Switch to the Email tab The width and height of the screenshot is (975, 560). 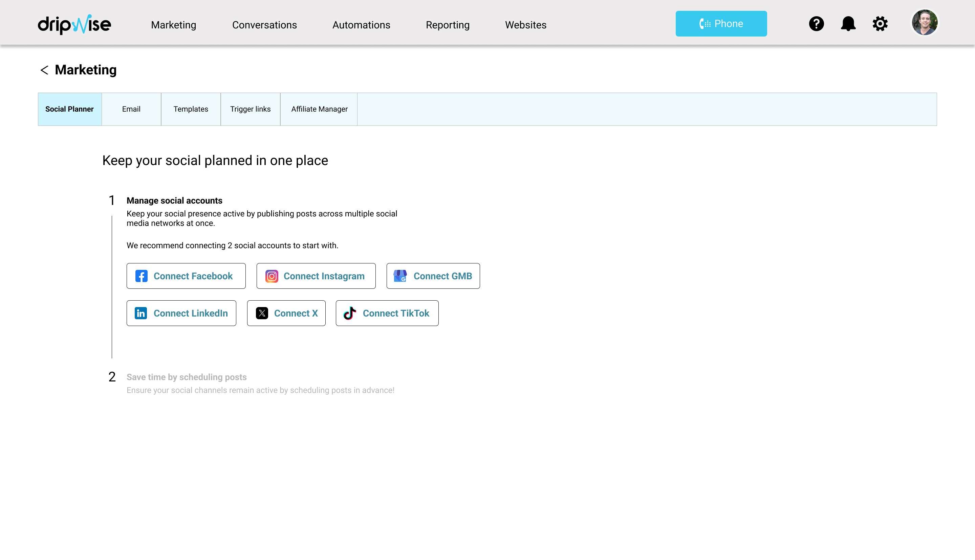pos(131,109)
